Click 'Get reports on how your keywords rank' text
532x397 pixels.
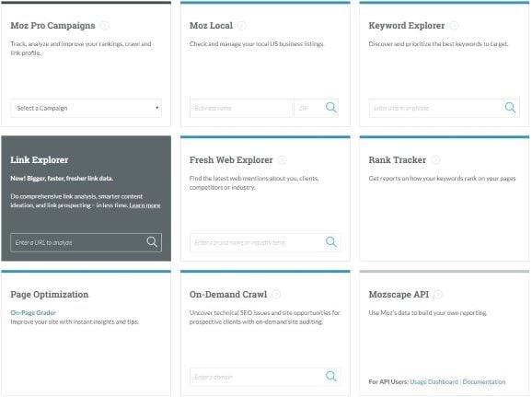coord(442,179)
